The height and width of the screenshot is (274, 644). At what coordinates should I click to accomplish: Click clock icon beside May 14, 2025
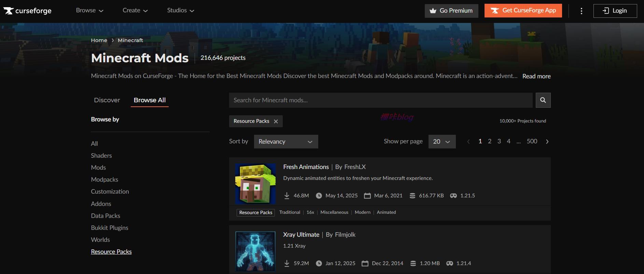pyautogui.click(x=319, y=196)
